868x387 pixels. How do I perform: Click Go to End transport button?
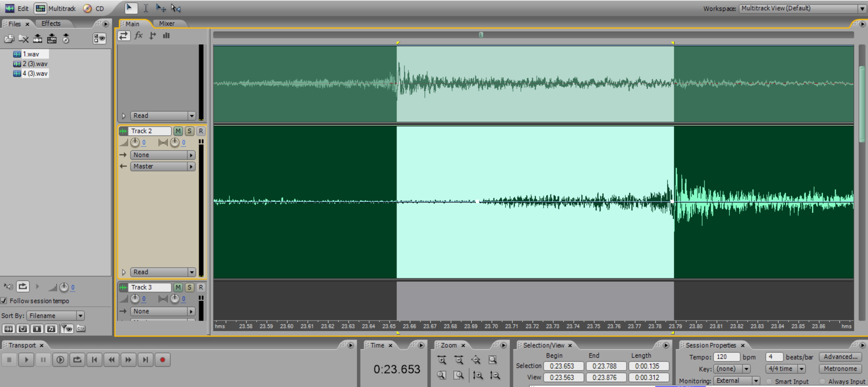pos(145,360)
